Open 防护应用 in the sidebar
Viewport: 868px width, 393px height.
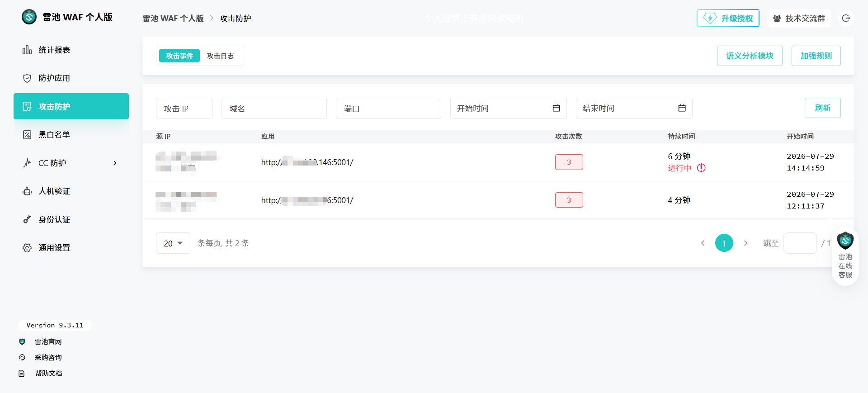[x=71, y=78]
